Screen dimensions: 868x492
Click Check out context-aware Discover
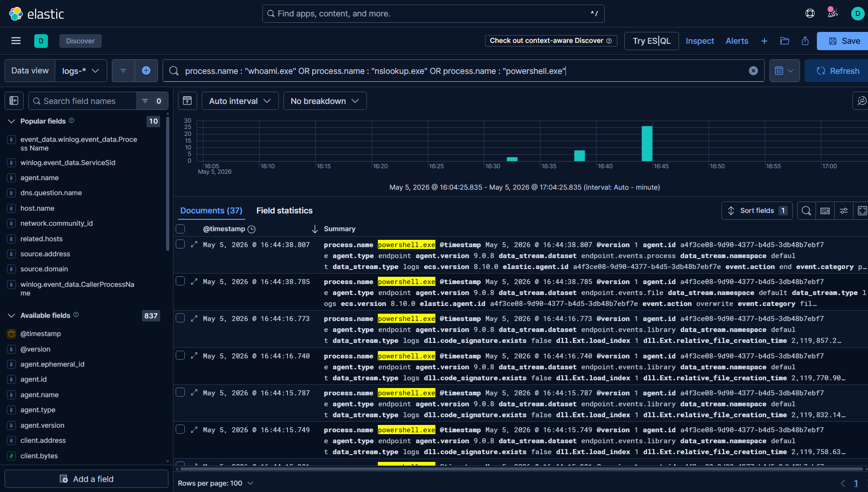[x=551, y=41]
